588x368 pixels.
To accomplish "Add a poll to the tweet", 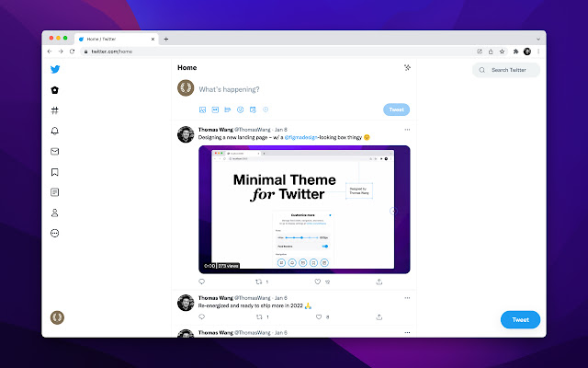I will pyautogui.click(x=228, y=109).
